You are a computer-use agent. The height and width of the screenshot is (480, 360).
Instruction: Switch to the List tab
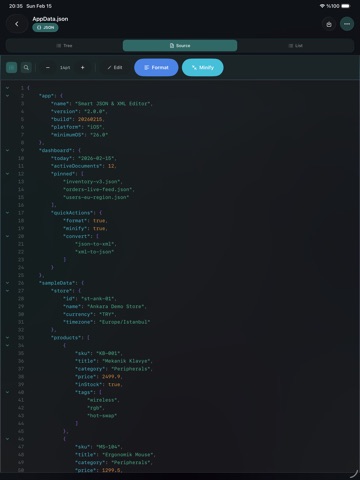[x=296, y=46]
